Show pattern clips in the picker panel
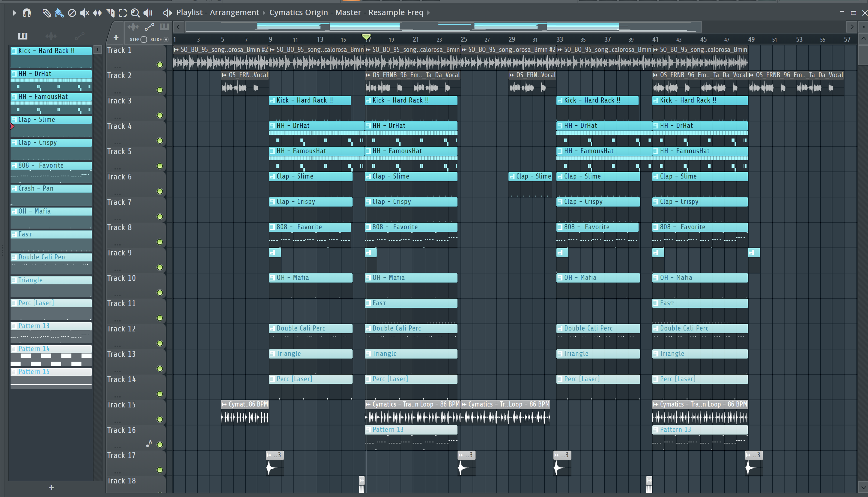This screenshot has height=497, width=868. coord(23,36)
